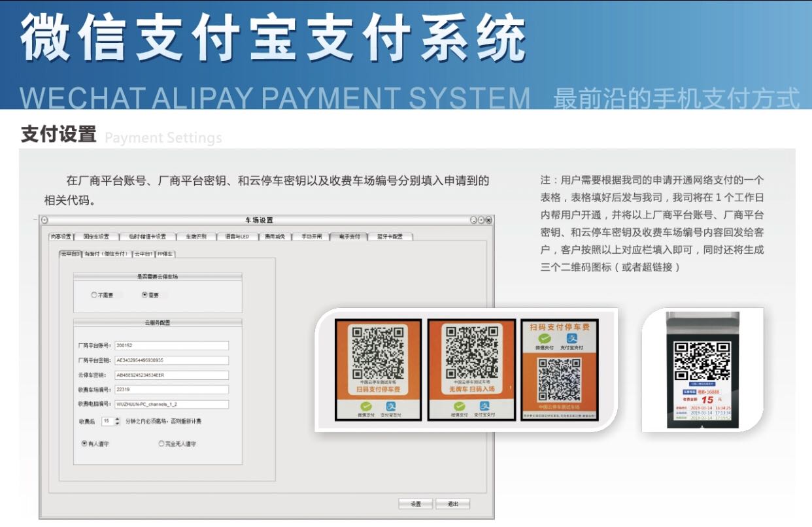This screenshot has width=812, height=527.
Task: Click the 15 minutes spinner field
Action: point(107,422)
